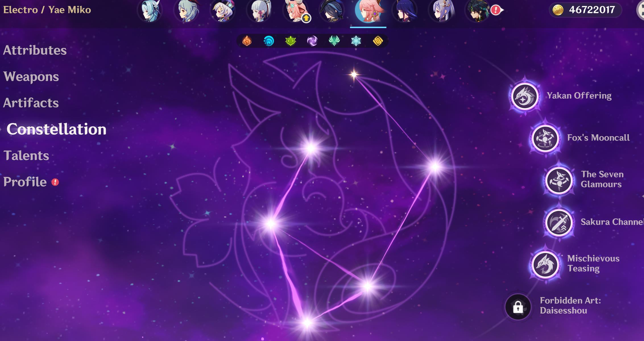Open the Sakura Channel constellation icon
Viewport: 644px width, 341px height.
tap(559, 222)
